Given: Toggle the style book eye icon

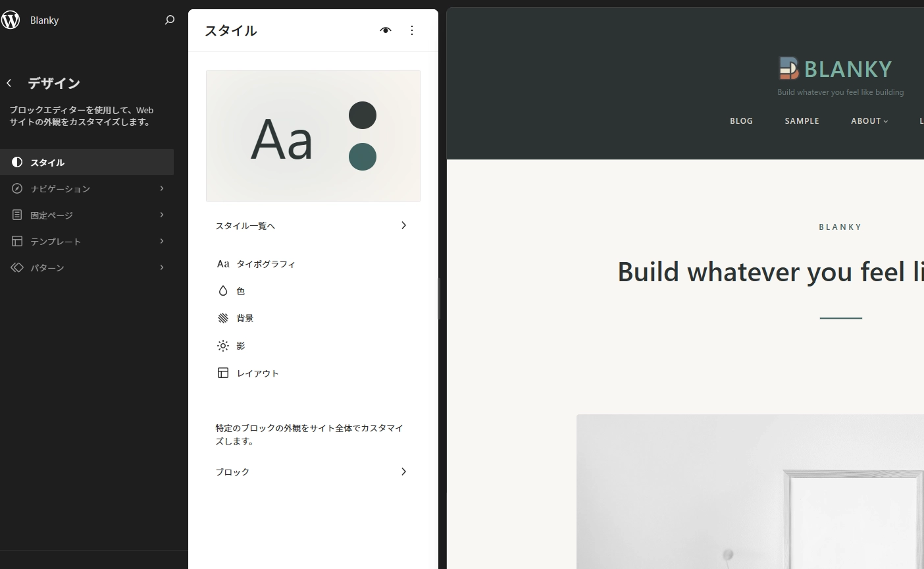Looking at the screenshot, I should (x=386, y=30).
